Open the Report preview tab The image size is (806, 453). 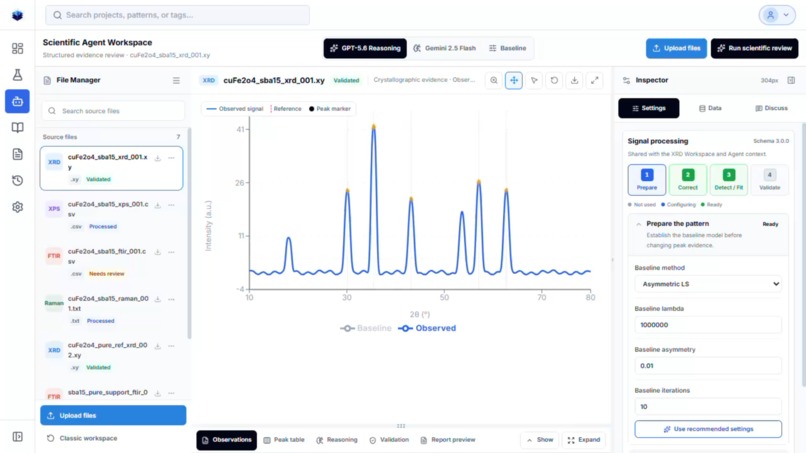click(448, 440)
